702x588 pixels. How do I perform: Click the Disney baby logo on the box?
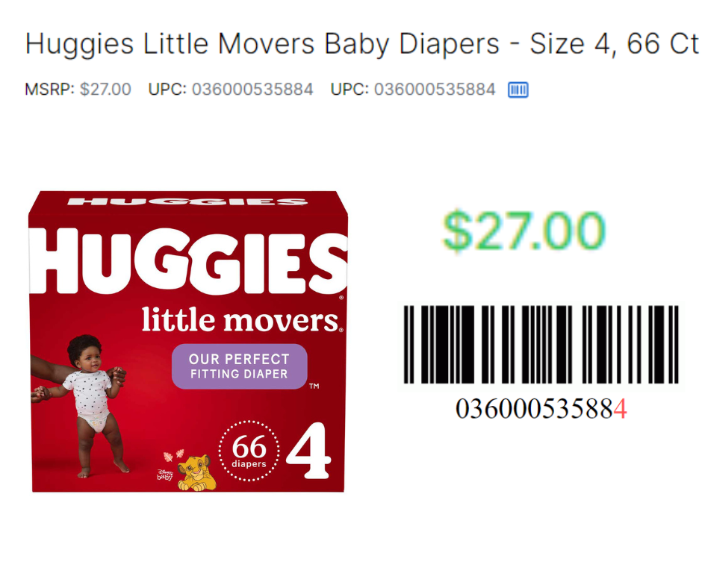(164, 475)
